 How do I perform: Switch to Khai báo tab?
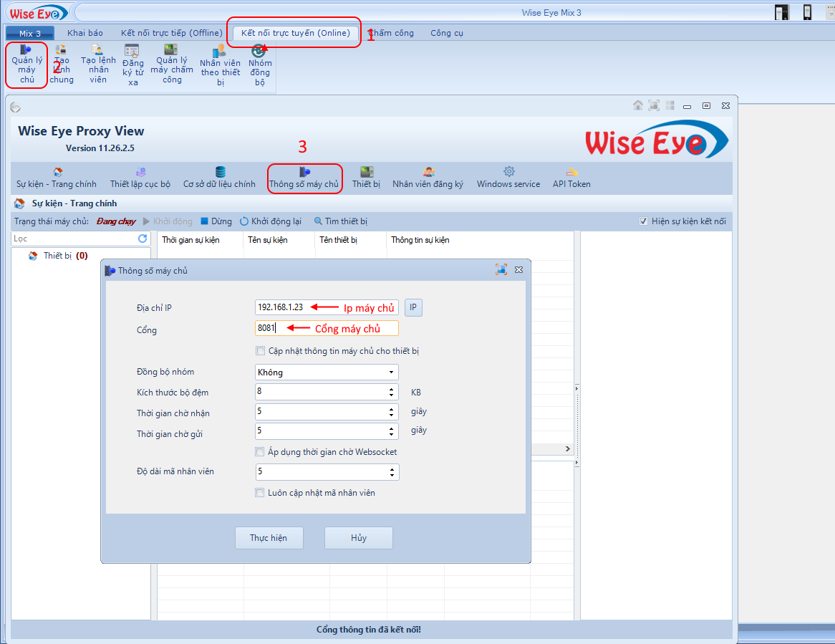point(85,33)
